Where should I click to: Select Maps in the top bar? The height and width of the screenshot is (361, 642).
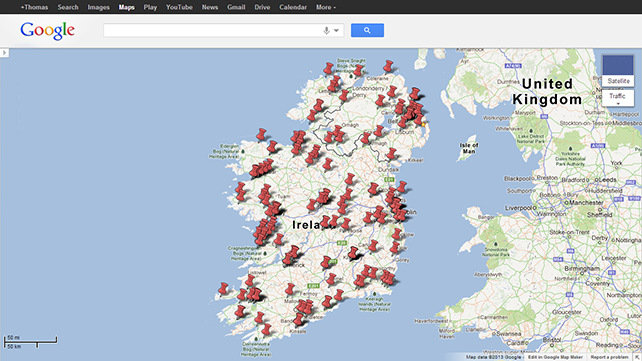(127, 7)
